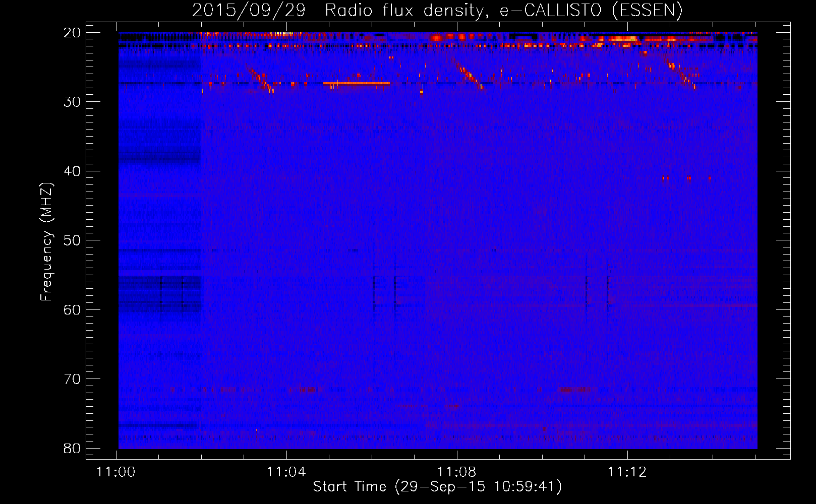Click the '11:08' time tick label
Viewport: 816px width, 504px height.
click(x=456, y=472)
